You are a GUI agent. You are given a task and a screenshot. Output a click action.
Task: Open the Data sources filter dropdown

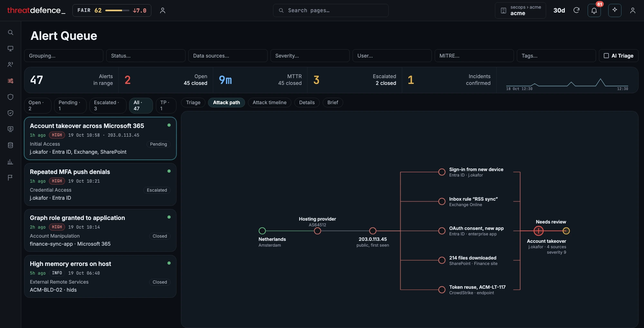pyautogui.click(x=228, y=56)
